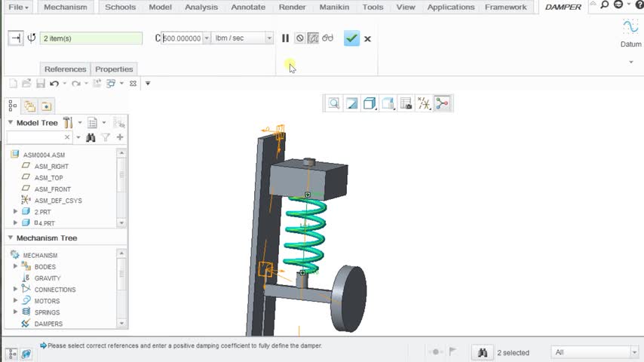The image size is (644, 362).
Task: Collapse the Mechanism Tree header
Action: [x=11, y=238]
